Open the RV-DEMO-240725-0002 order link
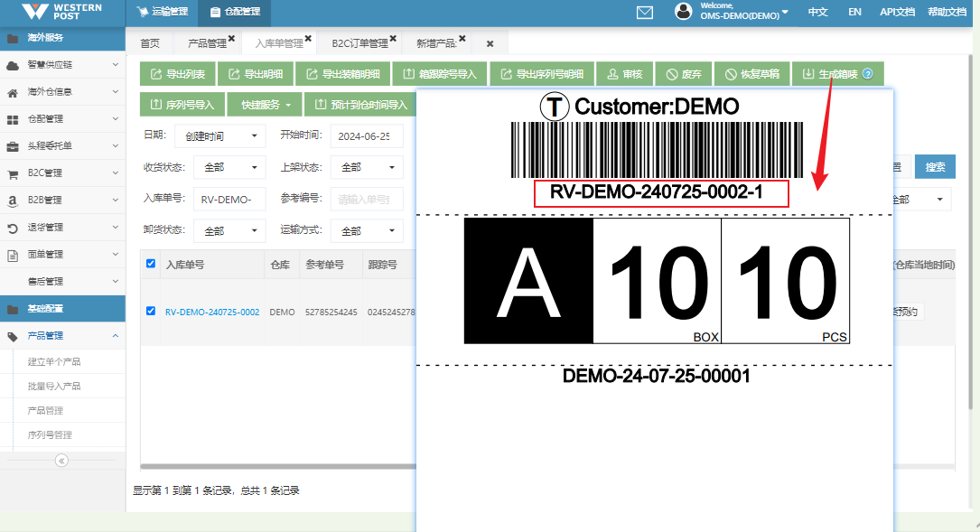The height and width of the screenshot is (532, 980). pyautogui.click(x=212, y=312)
